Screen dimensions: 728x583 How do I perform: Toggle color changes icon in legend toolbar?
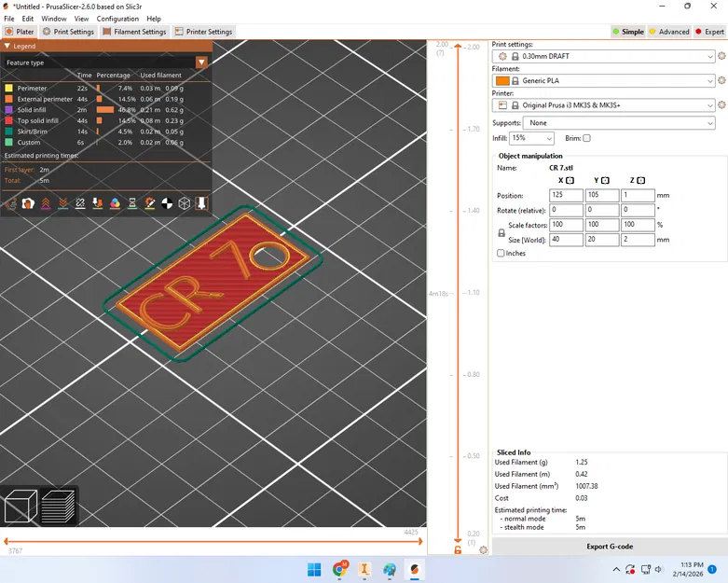(x=115, y=203)
